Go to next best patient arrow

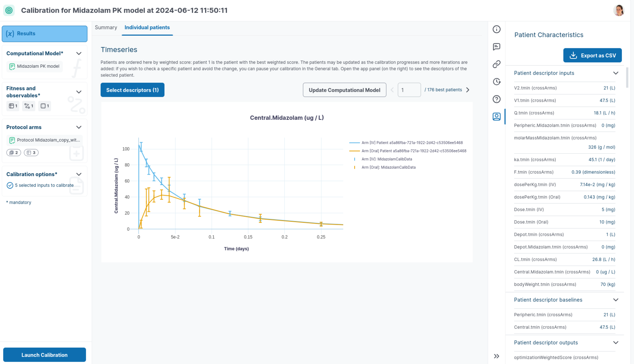468,90
